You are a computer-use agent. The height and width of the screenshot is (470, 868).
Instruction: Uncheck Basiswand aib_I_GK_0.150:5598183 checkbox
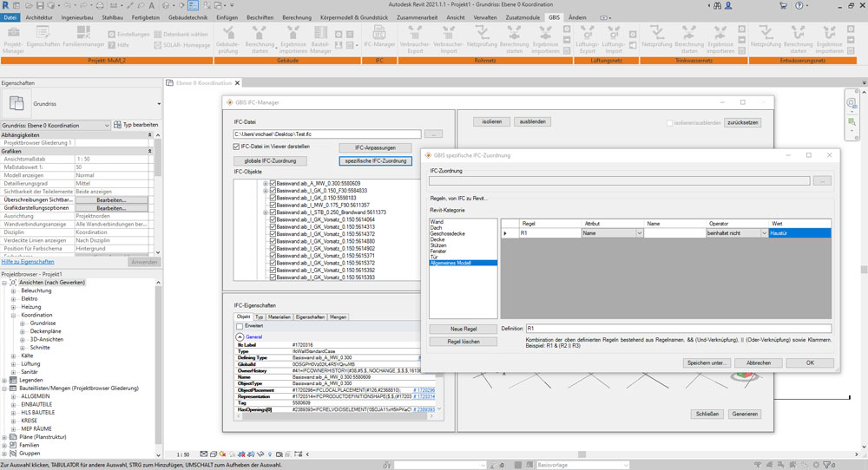[x=273, y=198]
